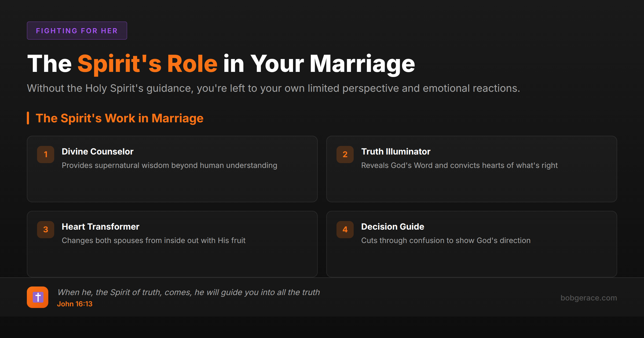Image resolution: width=644 pixels, height=338 pixels.
Task: Click the cross icon near John 16:13
Action: [38, 297]
